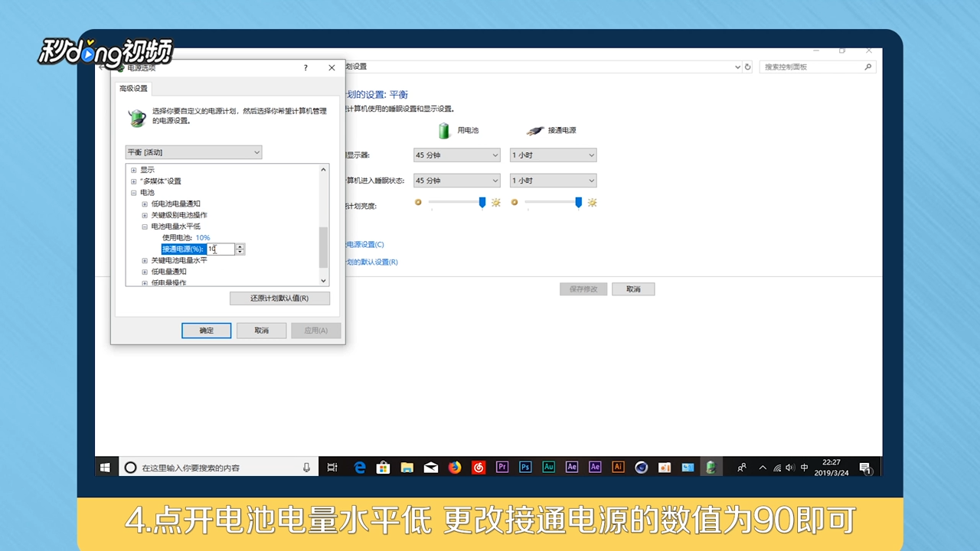Open NetEase Cloud Music from the taskbar
The image size is (980, 551).
pos(479,467)
